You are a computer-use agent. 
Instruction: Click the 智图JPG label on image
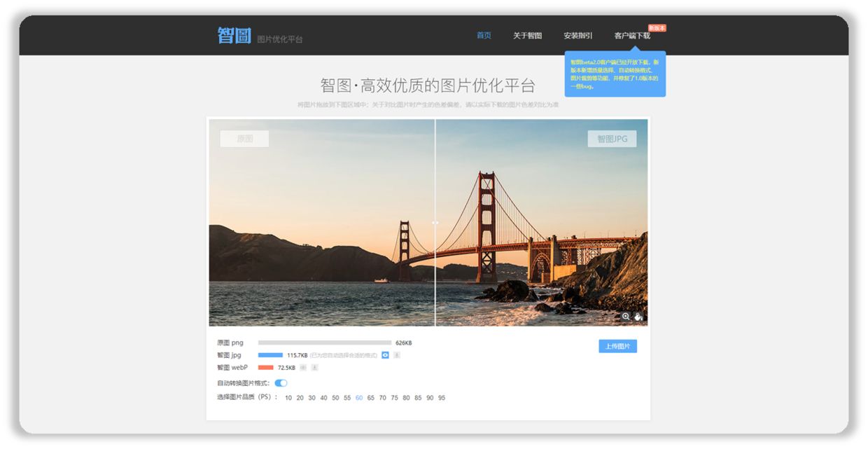click(612, 139)
